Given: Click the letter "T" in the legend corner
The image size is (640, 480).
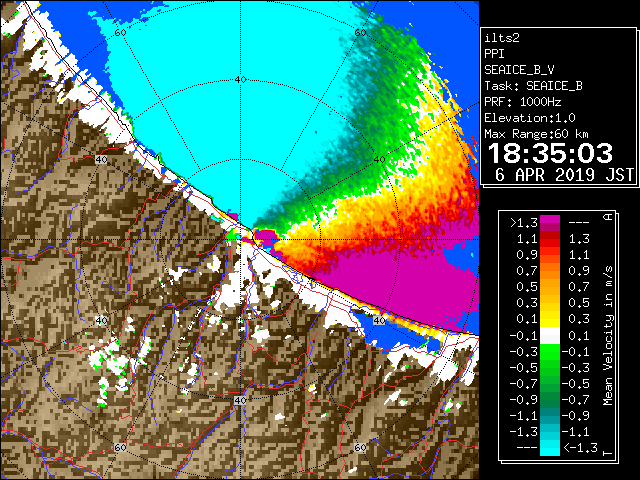Looking at the screenshot, I should [608, 453].
